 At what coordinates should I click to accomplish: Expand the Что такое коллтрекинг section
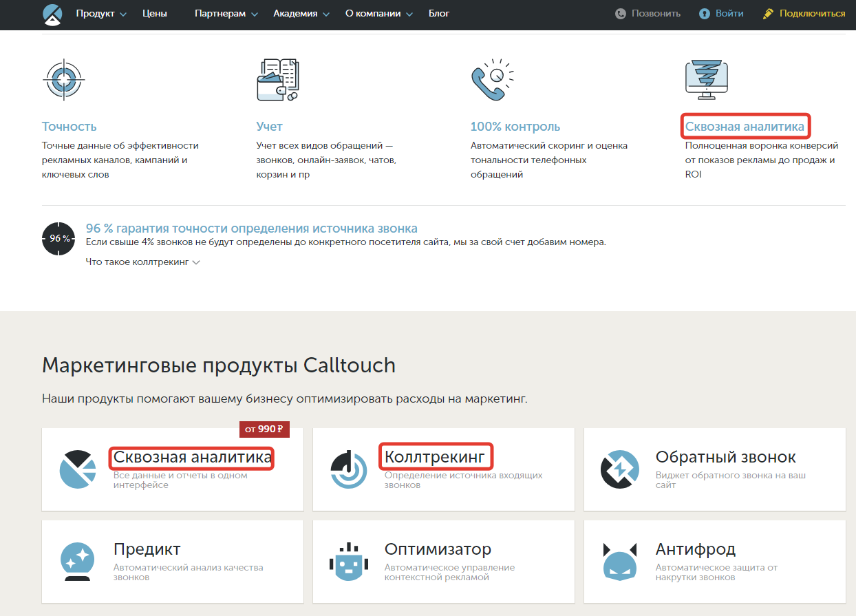(142, 262)
